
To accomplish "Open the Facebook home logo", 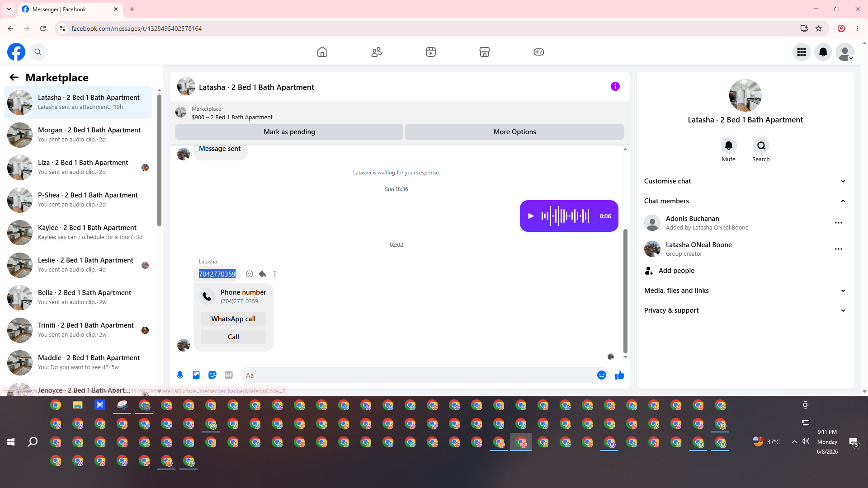I will tap(16, 52).
